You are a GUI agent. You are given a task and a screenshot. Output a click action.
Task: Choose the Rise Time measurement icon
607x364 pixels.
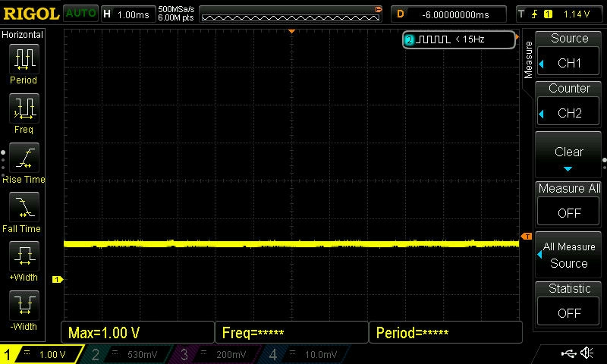24,158
